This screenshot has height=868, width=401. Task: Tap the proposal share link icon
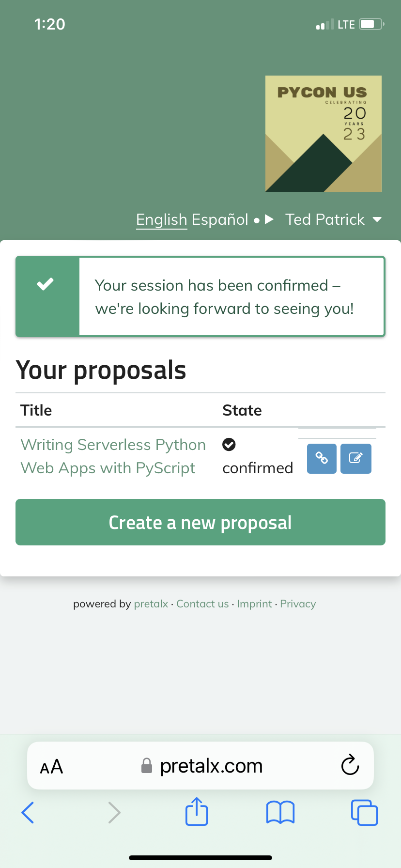(322, 458)
